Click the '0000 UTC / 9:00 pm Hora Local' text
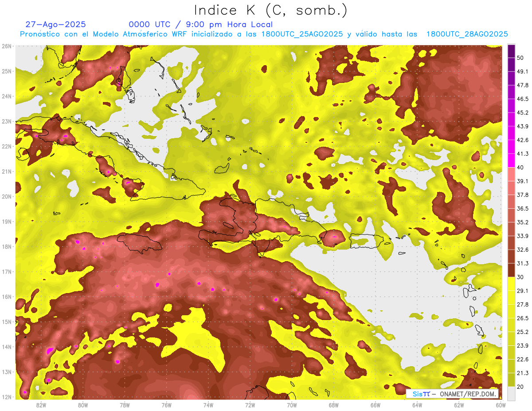532x411 pixels. click(x=200, y=24)
